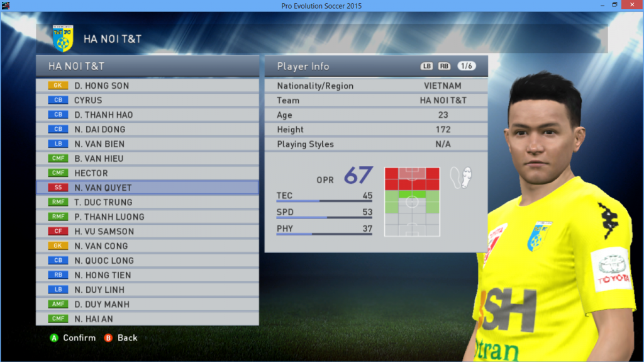Select D. DUY MANH the AMF

click(x=147, y=305)
